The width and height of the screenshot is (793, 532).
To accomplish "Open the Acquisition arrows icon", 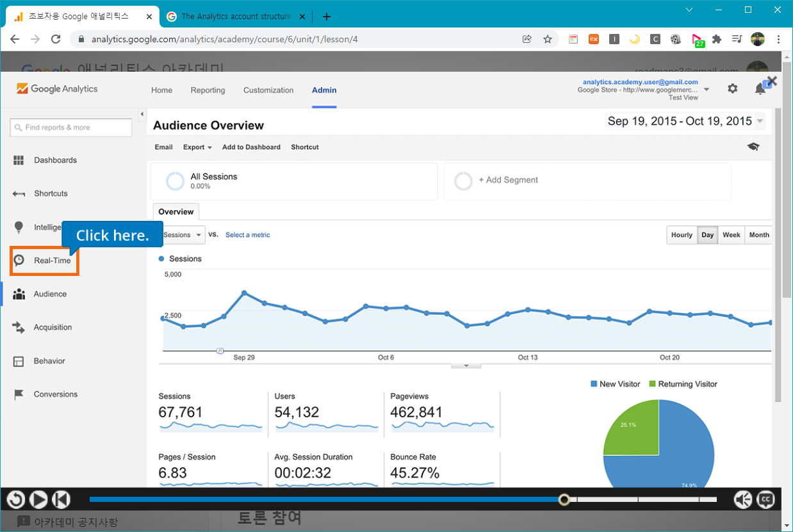I will click(x=19, y=327).
